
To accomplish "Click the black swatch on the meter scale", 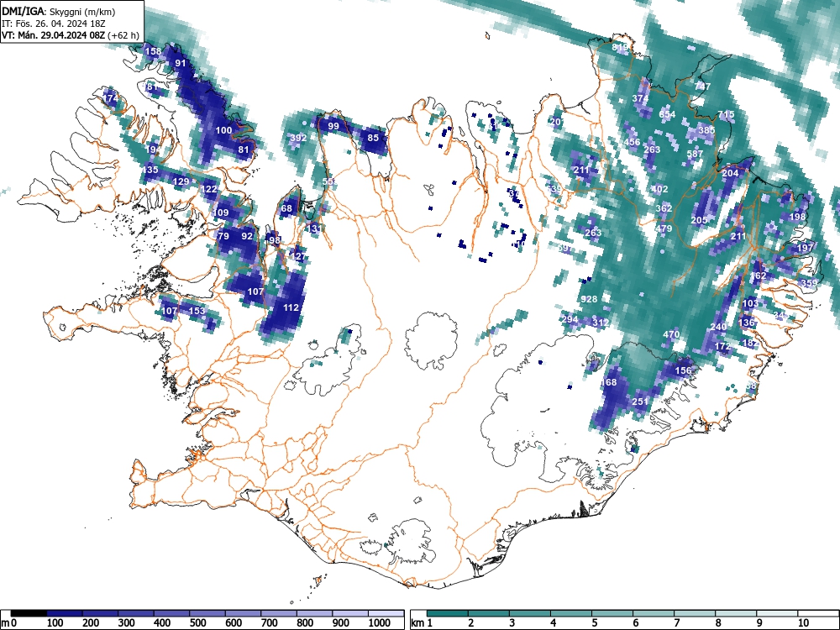I will click(29, 613).
